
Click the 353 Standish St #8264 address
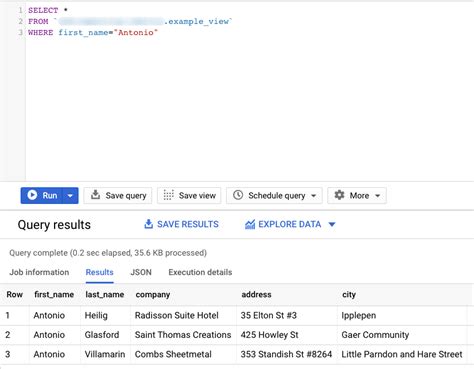286,354
